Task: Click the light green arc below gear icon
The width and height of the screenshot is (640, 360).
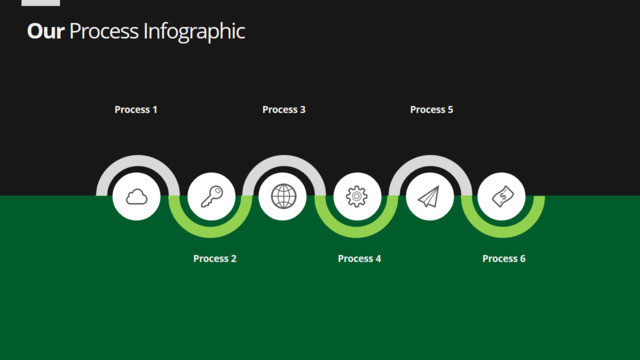Action: (357, 231)
